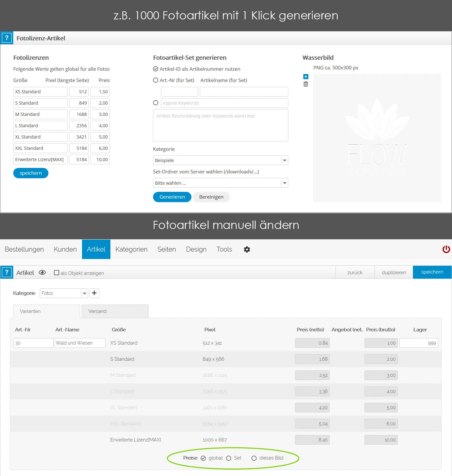Select the Artikel menu tab
Viewport: 452px width, 476px height.
[96, 249]
